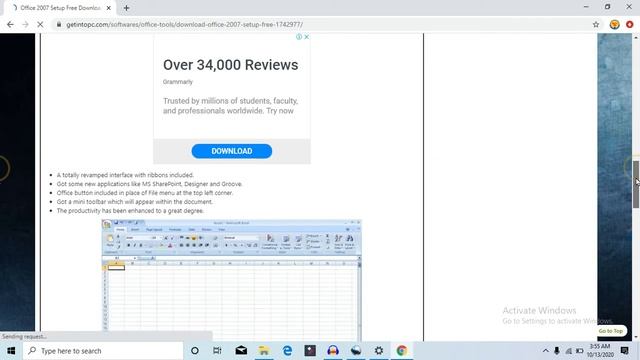Viewport: 640px width, 360px height.
Task: Bookmark this page with the star icon
Action: (596, 24)
